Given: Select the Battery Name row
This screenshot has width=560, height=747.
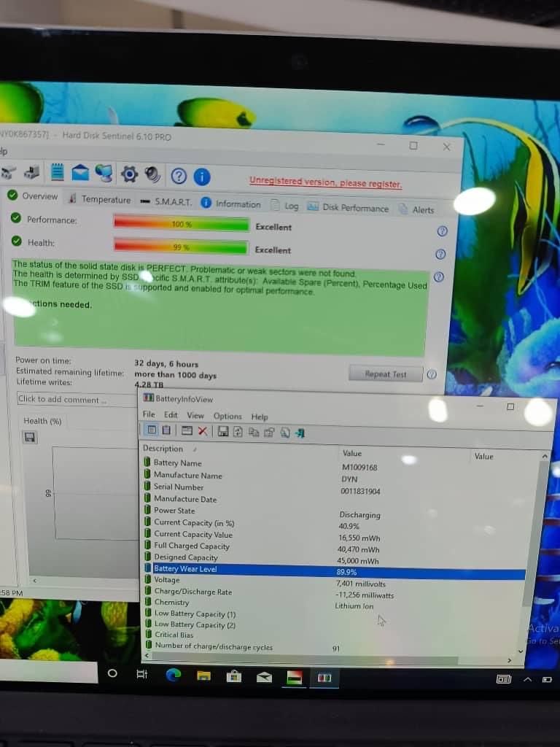Looking at the screenshot, I should pos(333,465).
